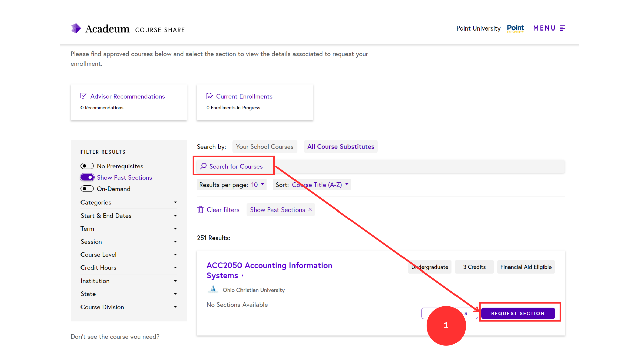Viewport: 644px width, 362px height.
Task: Click the Advisor Recommendations checkmark icon
Action: click(84, 96)
